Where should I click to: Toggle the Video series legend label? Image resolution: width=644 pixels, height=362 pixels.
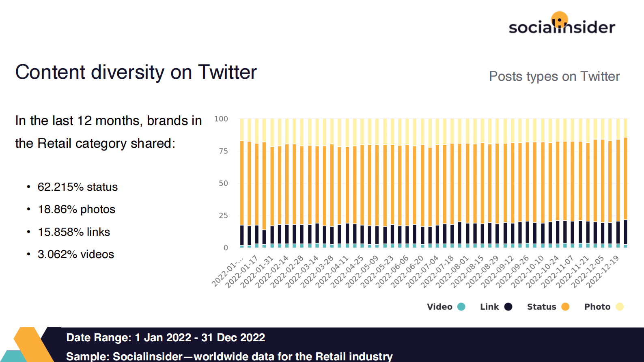(x=439, y=307)
